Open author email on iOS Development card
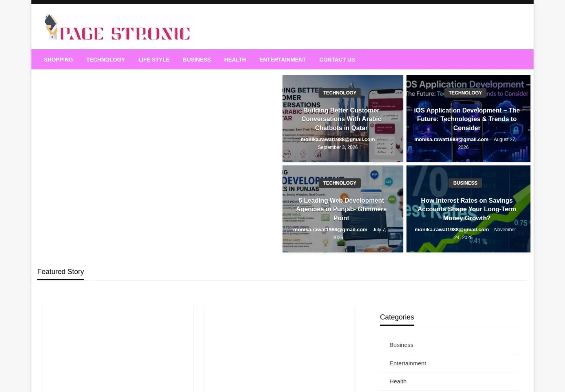Viewport: 565px width, 392px height. [451, 140]
